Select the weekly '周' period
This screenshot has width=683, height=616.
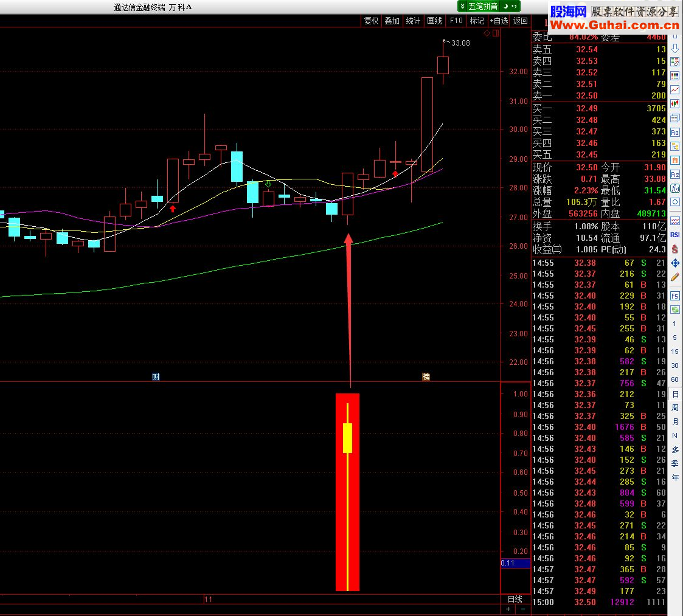[x=674, y=408]
